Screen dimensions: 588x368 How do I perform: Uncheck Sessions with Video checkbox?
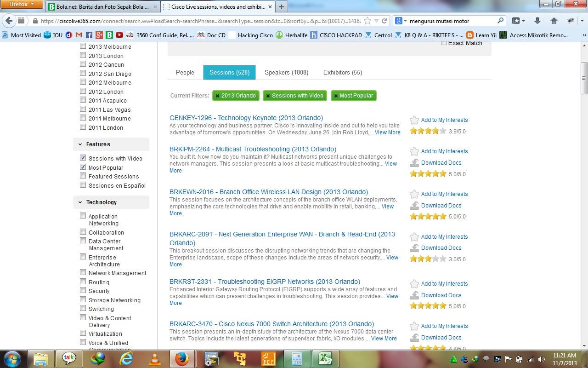[83, 158]
